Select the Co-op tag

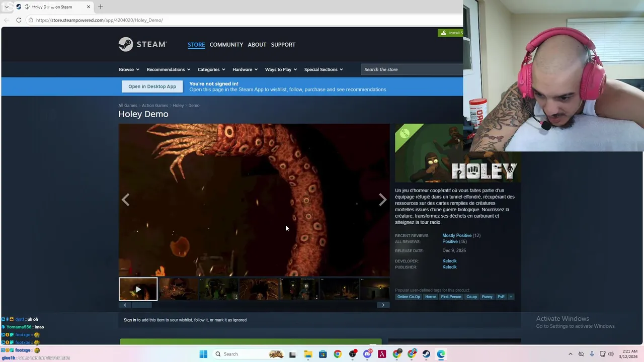(471, 297)
